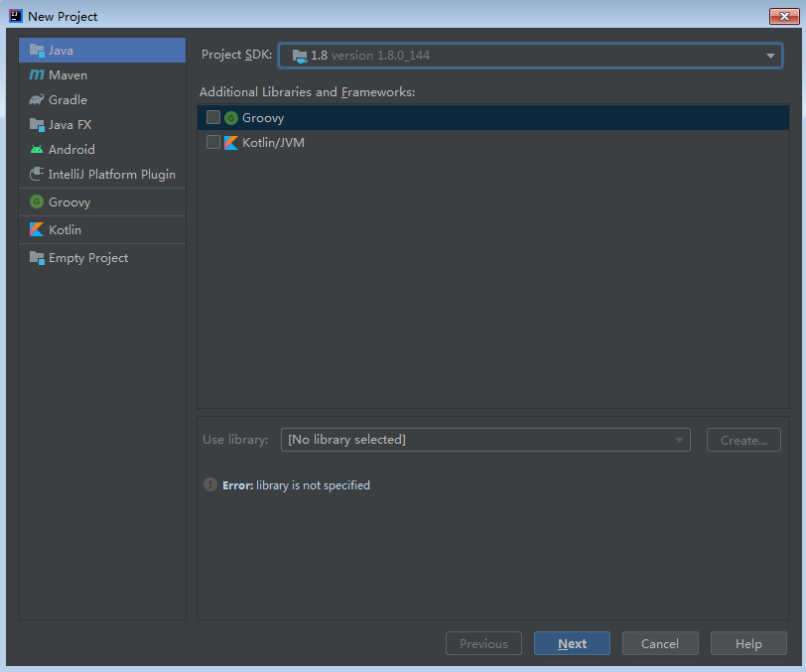
Task: Click the Kotlin/JVM logo in the frameworks list
Action: (231, 142)
